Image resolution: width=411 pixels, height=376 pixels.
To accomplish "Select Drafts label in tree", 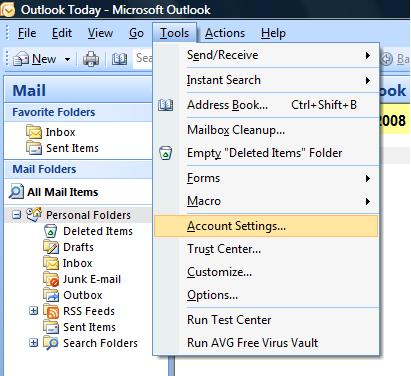I will [78, 247].
